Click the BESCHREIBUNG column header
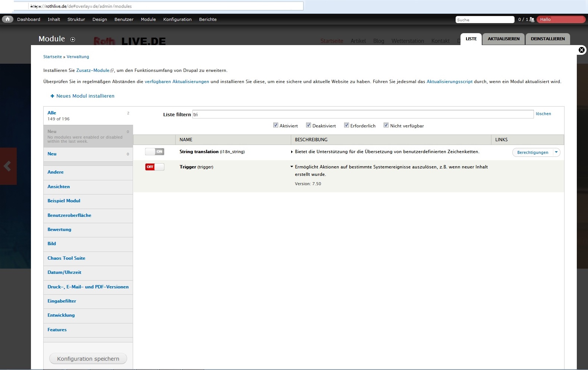Screen dimensions: 588x370 391,140
